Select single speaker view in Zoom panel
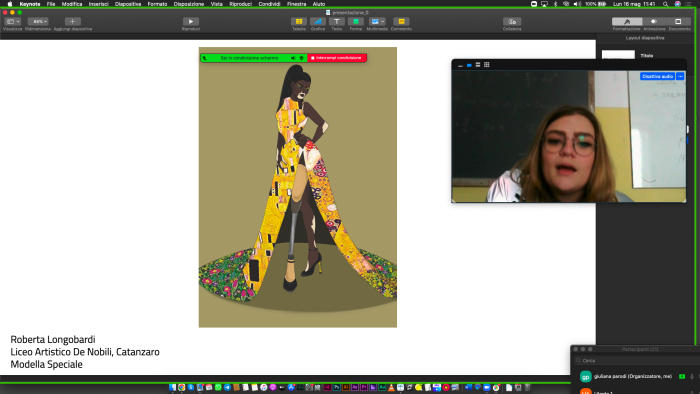The width and height of the screenshot is (700, 394). point(469,65)
